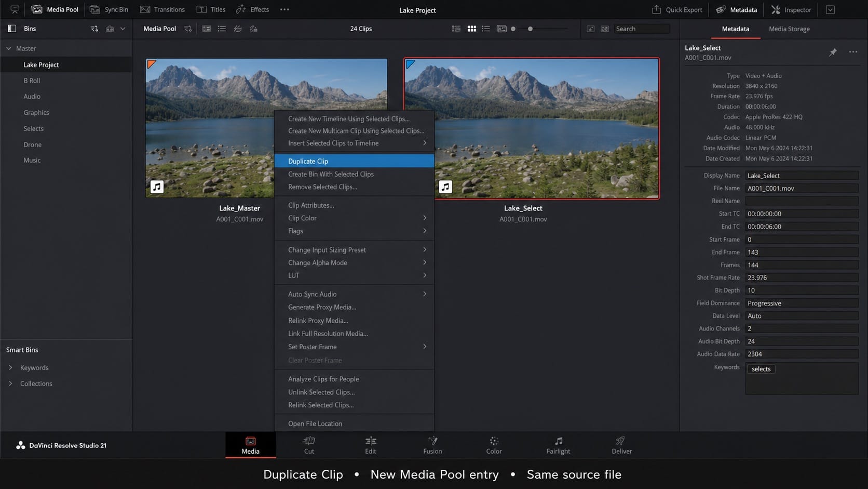Viewport: 868px width, 489px height.
Task: Go to the Fairlight page
Action: tap(558, 445)
